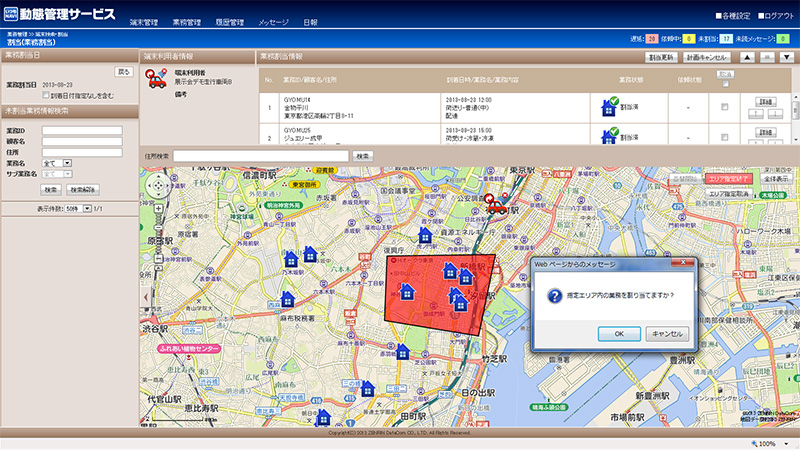Click the yellow 依頼中 count box
The height and width of the screenshot is (450, 800).
point(689,39)
